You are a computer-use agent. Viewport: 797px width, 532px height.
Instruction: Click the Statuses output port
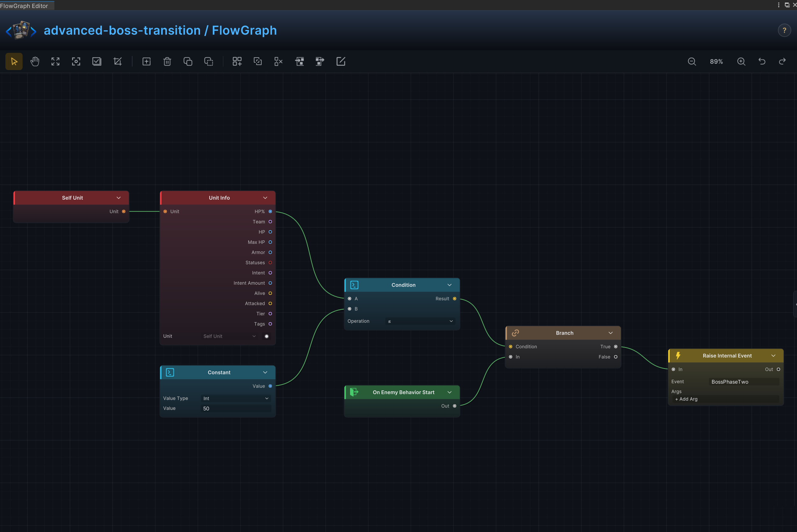tap(270, 263)
